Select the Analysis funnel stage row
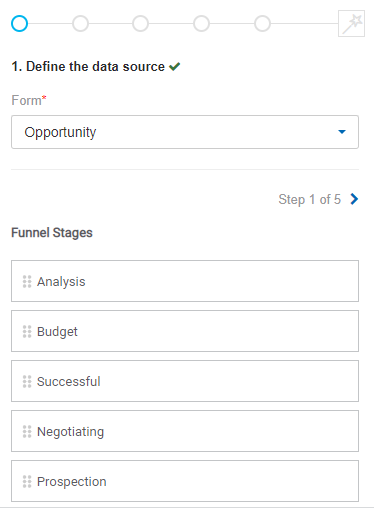 tap(185, 281)
